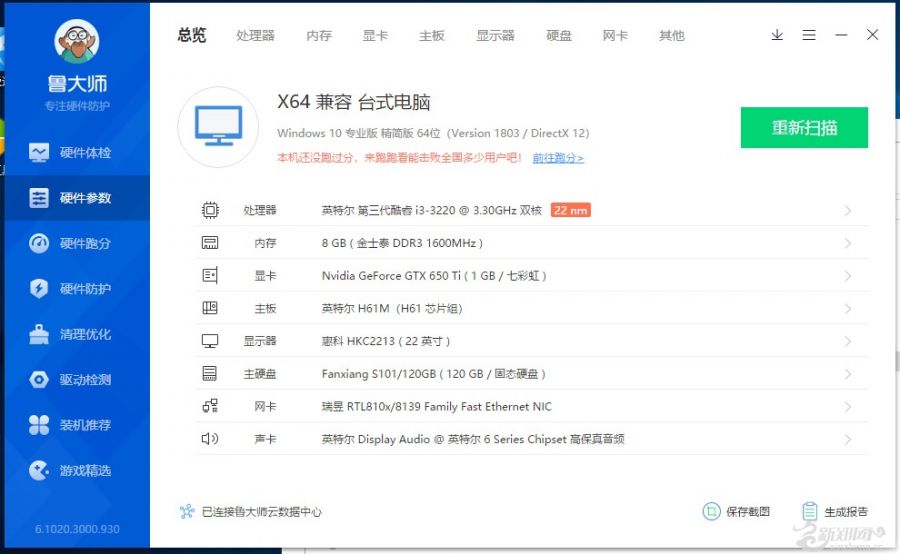Expand the 声卡 Display Audio row chevron
This screenshot has height=554, width=900.
pos(848,440)
